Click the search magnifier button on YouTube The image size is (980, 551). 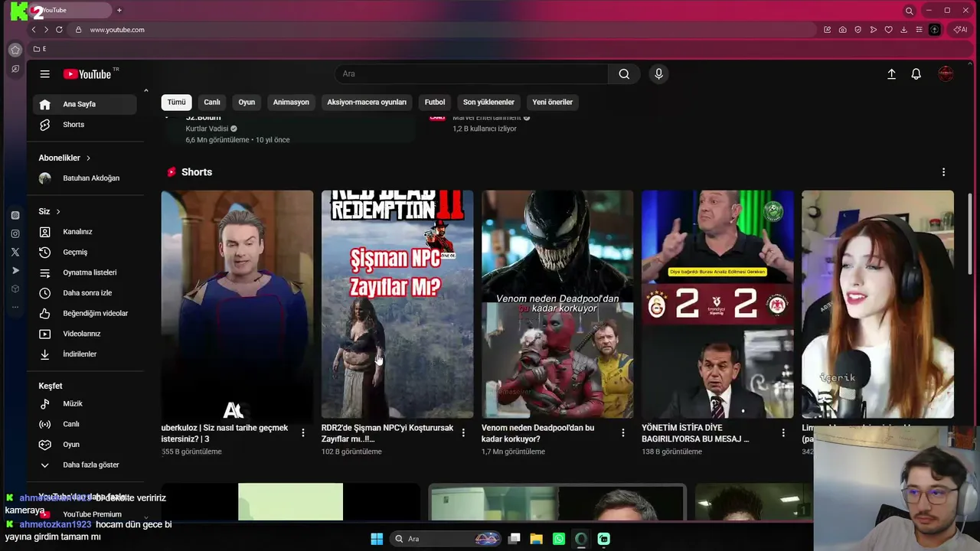[624, 74]
